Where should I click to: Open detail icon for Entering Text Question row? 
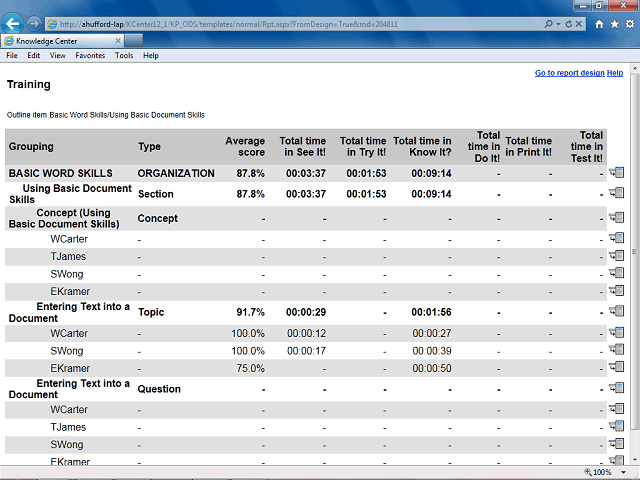click(617, 387)
